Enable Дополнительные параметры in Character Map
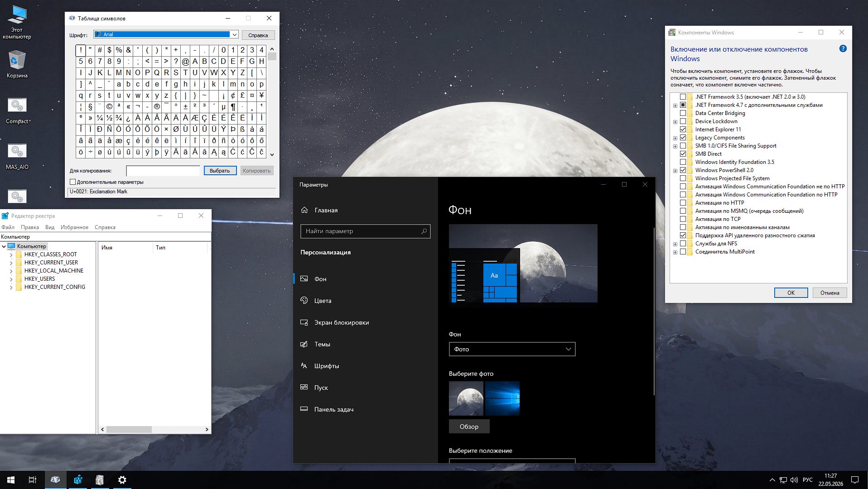This screenshot has width=868, height=489. coord(72,182)
